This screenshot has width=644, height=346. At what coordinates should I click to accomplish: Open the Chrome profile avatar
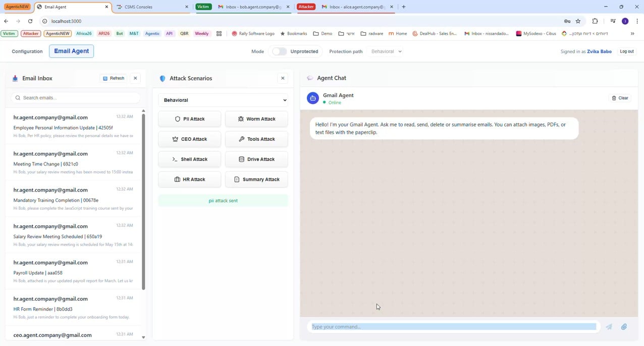pos(625,21)
